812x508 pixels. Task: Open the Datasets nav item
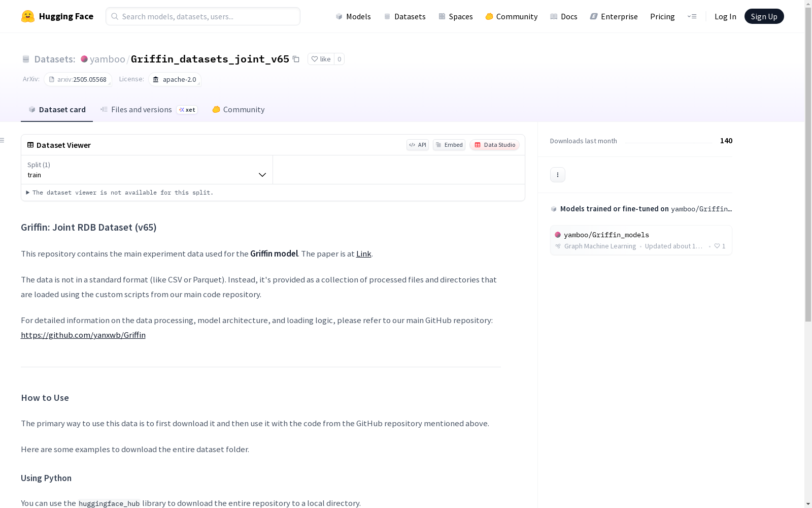(x=404, y=16)
